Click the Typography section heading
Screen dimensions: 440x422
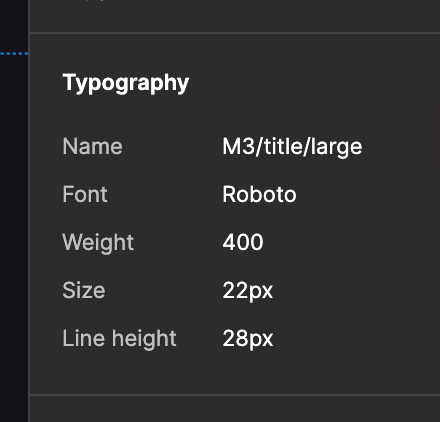[126, 83]
